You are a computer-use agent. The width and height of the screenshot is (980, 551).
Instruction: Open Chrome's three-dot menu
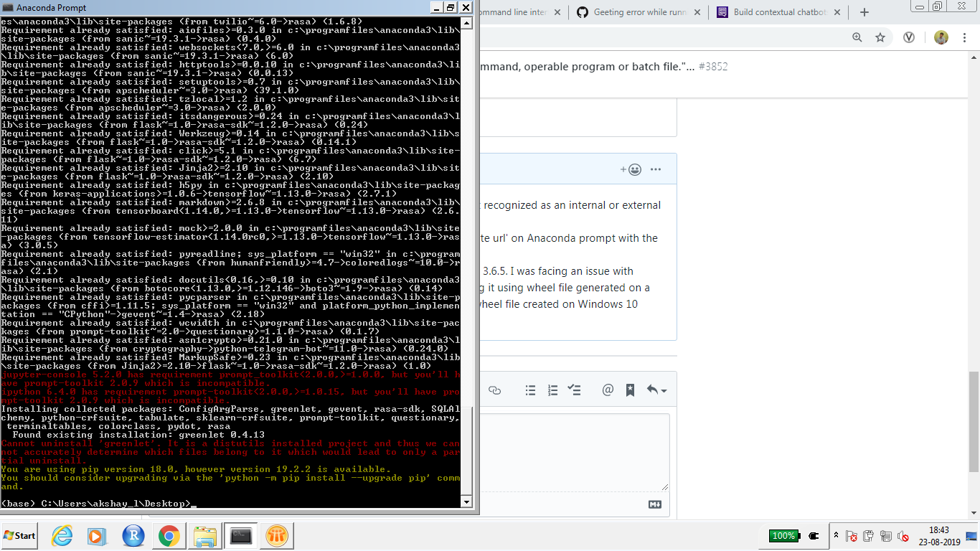click(x=964, y=37)
